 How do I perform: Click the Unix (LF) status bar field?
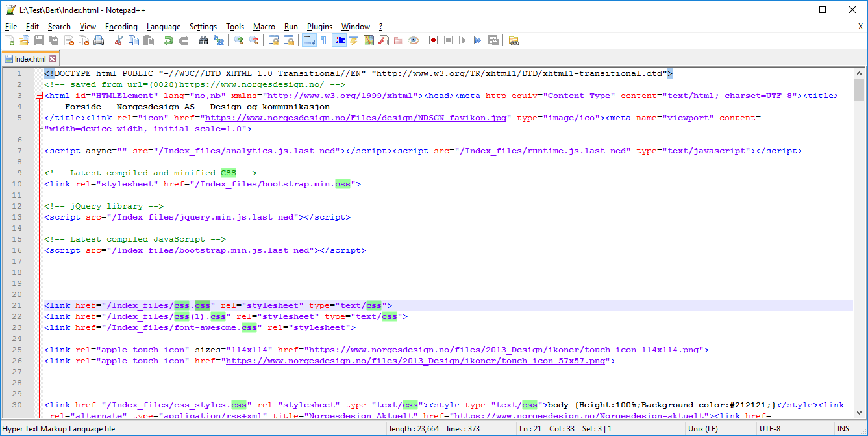point(721,429)
